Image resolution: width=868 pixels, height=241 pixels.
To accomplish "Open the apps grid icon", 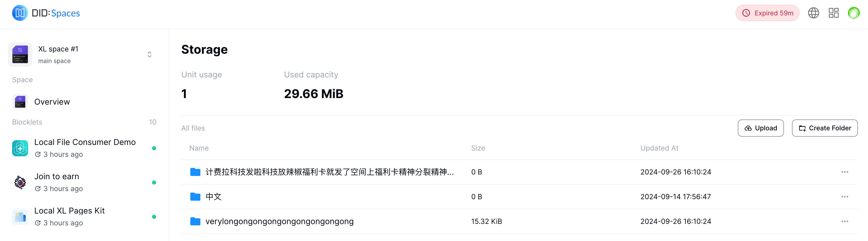I will tap(834, 13).
